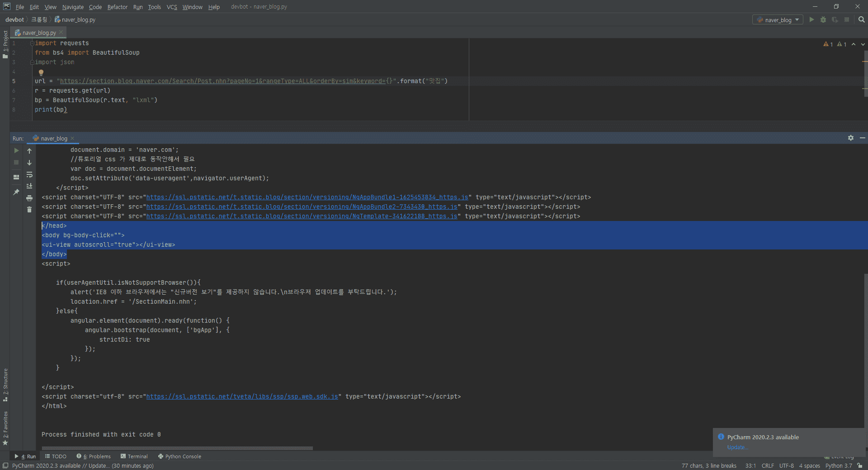This screenshot has height=470, width=868.
Task: Toggle tool window bars icon at corner
Action: click(x=5, y=465)
